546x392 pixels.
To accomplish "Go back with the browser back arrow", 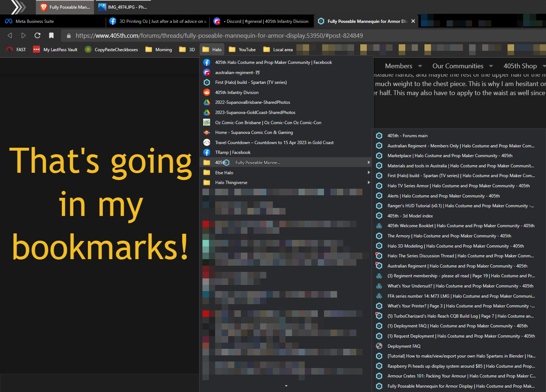I will [x=10, y=36].
